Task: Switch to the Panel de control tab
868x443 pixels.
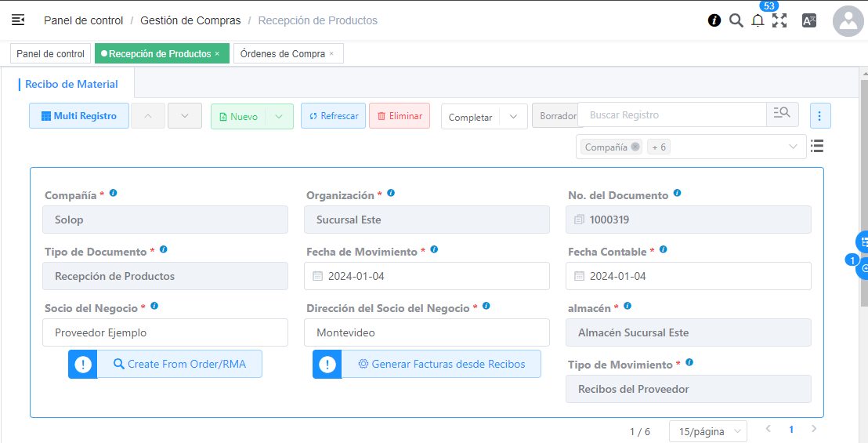Action: [x=50, y=53]
